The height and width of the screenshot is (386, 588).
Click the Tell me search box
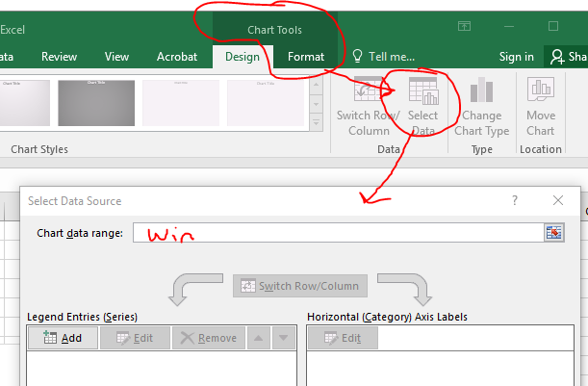click(385, 57)
